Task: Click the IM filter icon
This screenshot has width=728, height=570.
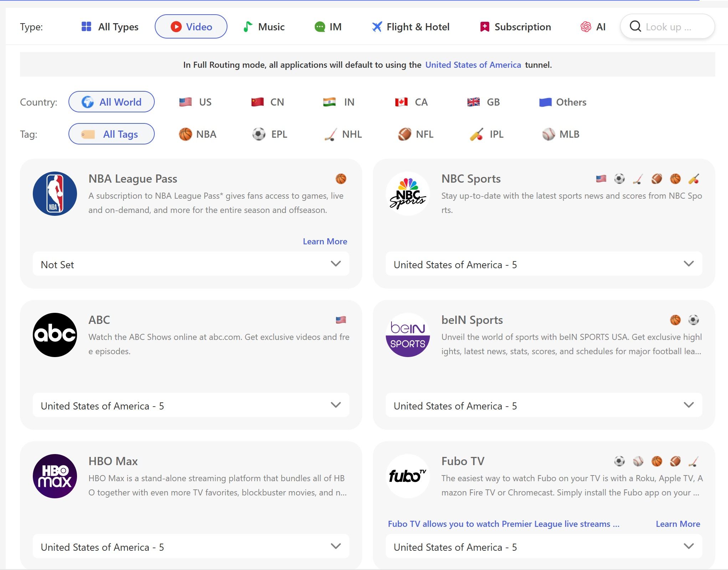Action: click(x=321, y=26)
